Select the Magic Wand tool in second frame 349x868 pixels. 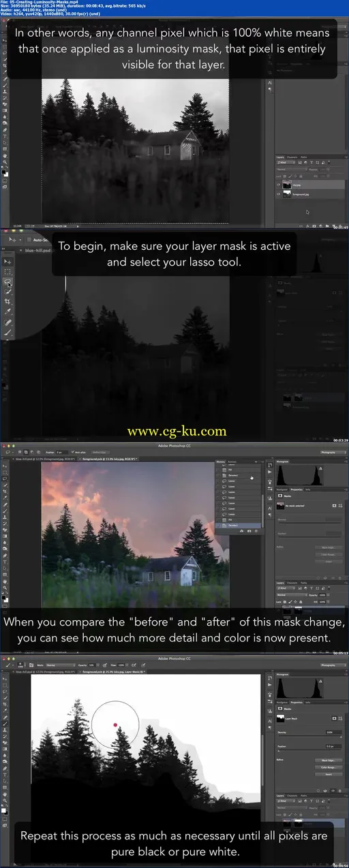7,292
